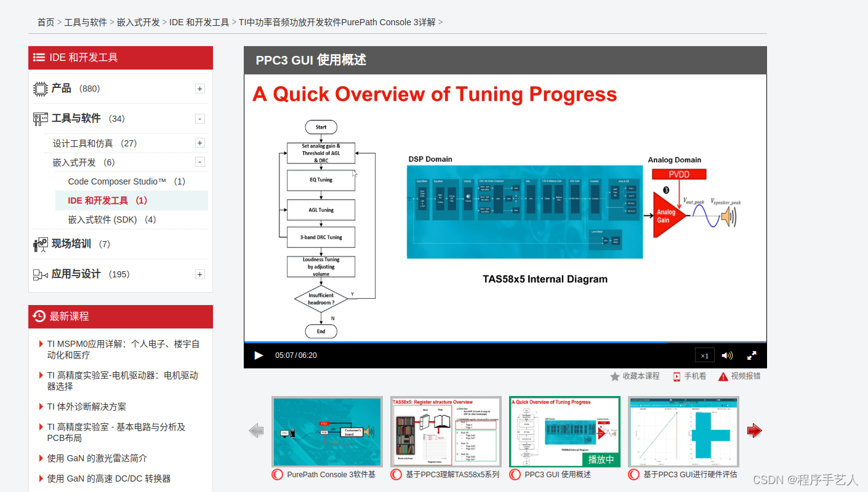
Task: Click the 工具与软件 monitor icon
Action: pos(41,119)
